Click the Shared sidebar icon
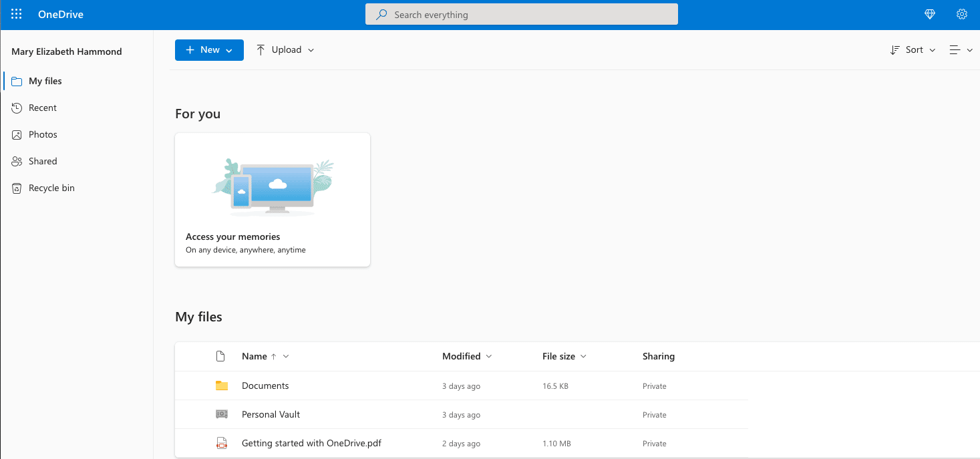The height and width of the screenshot is (459, 980). pos(16,161)
